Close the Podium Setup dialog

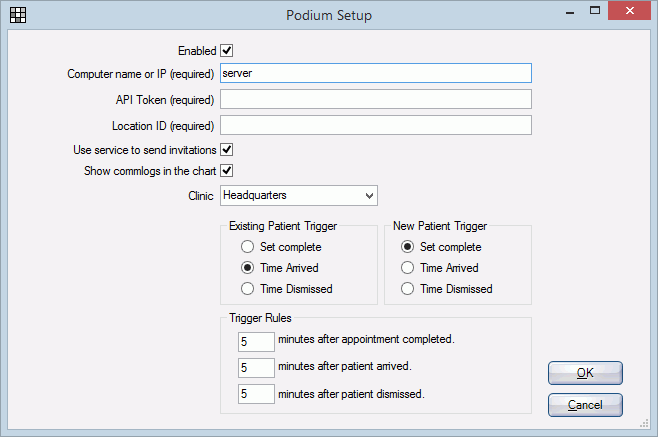click(629, 10)
